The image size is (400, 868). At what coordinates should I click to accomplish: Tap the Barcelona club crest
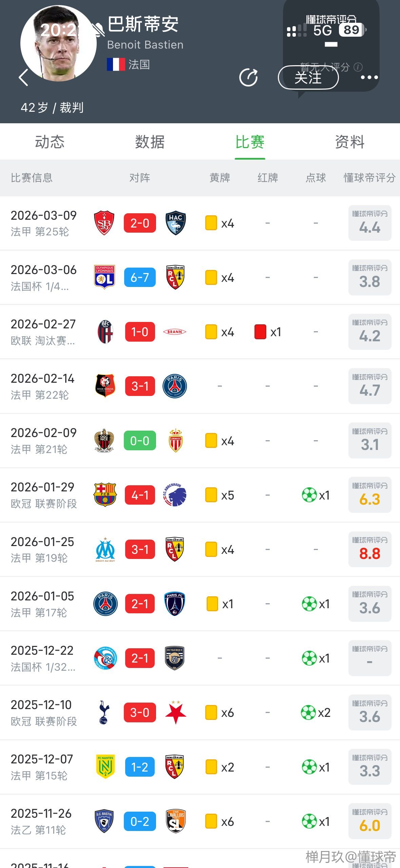coord(105,495)
